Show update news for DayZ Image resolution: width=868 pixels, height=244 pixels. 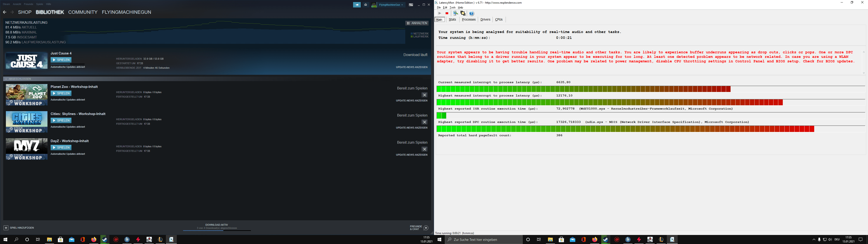point(411,155)
